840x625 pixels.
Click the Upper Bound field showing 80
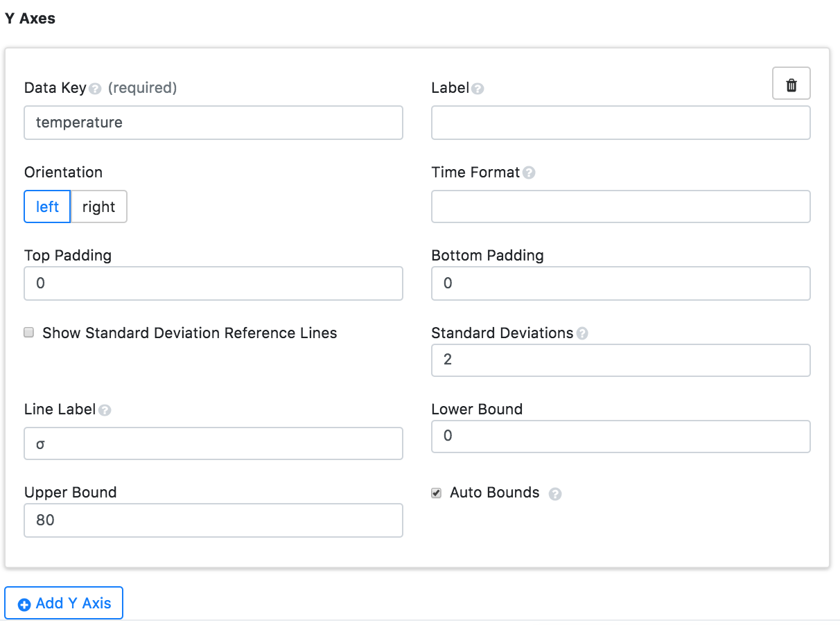point(213,520)
